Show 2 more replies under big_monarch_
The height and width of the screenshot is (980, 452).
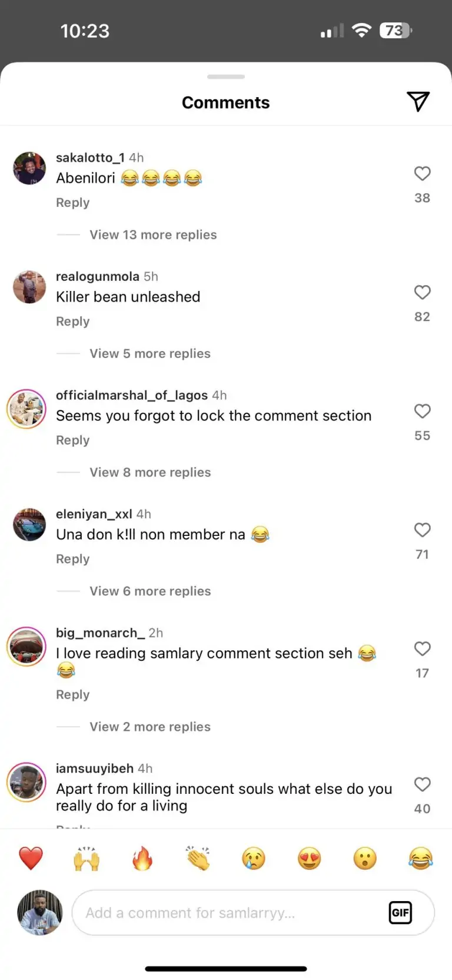[x=149, y=727]
